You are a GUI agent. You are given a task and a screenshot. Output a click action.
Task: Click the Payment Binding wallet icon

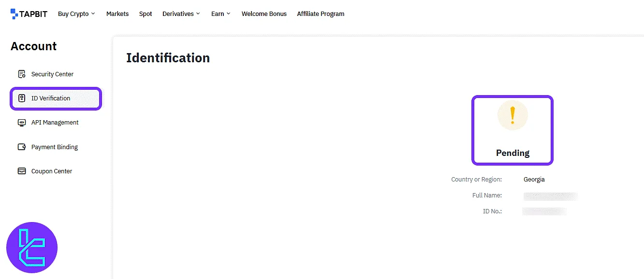tap(22, 147)
